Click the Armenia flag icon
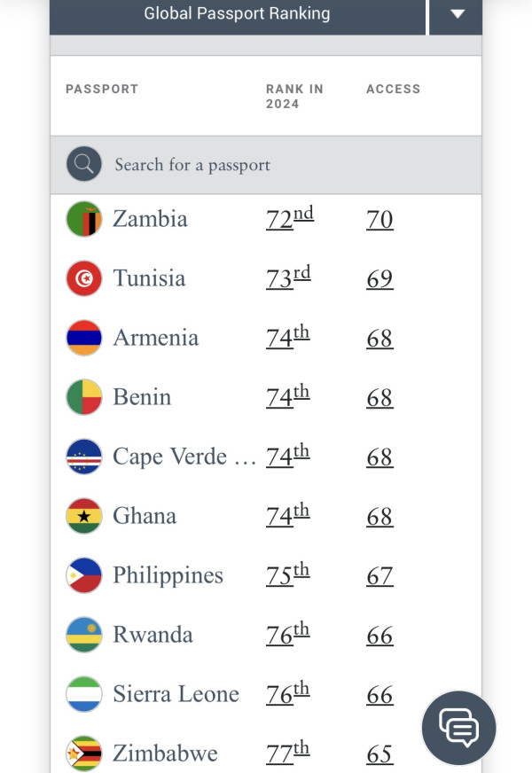The width and height of the screenshot is (532, 773). pos(84,338)
